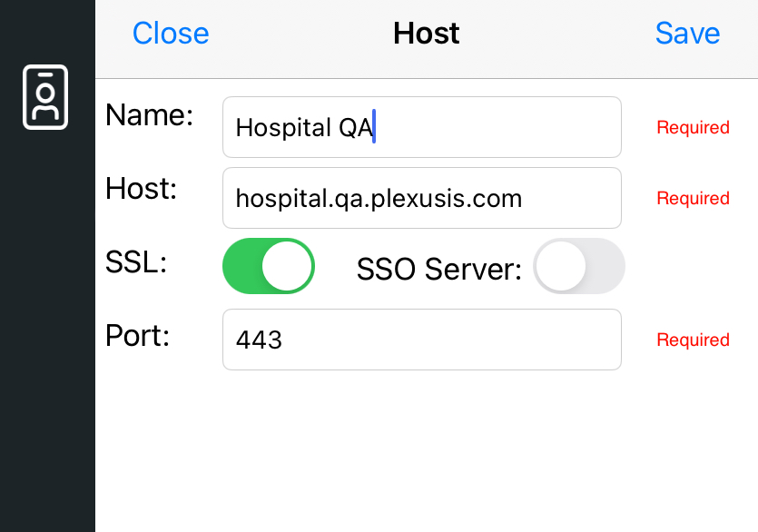The image size is (758, 532).
Task: Click the Required text beside Port field
Action: click(x=693, y=340)
